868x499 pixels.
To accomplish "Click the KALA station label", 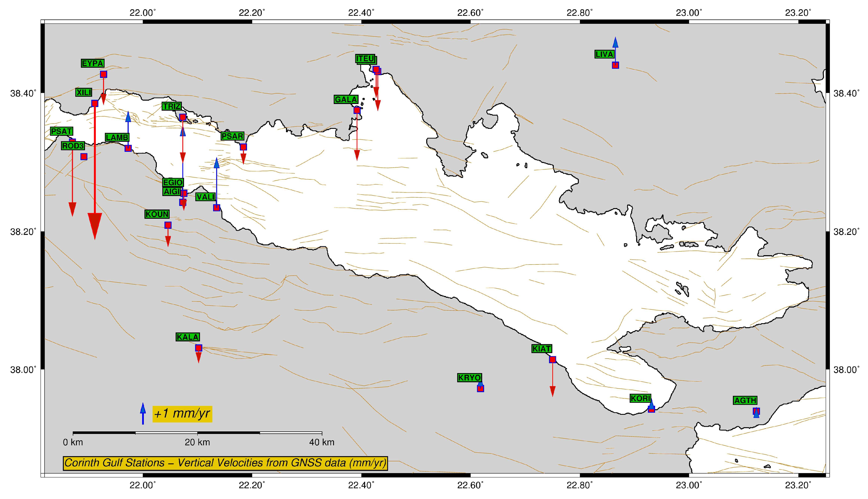I will pos(187,337).
